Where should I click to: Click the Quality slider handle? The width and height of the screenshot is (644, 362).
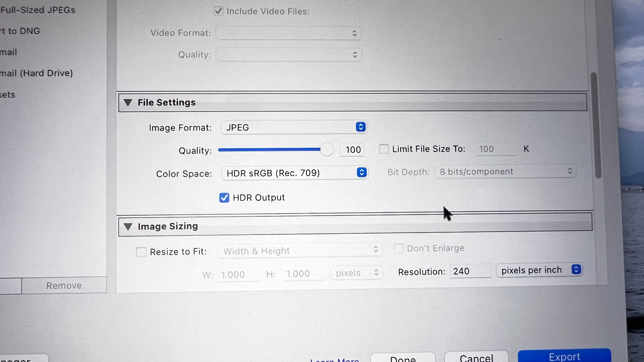click(327, 150)
